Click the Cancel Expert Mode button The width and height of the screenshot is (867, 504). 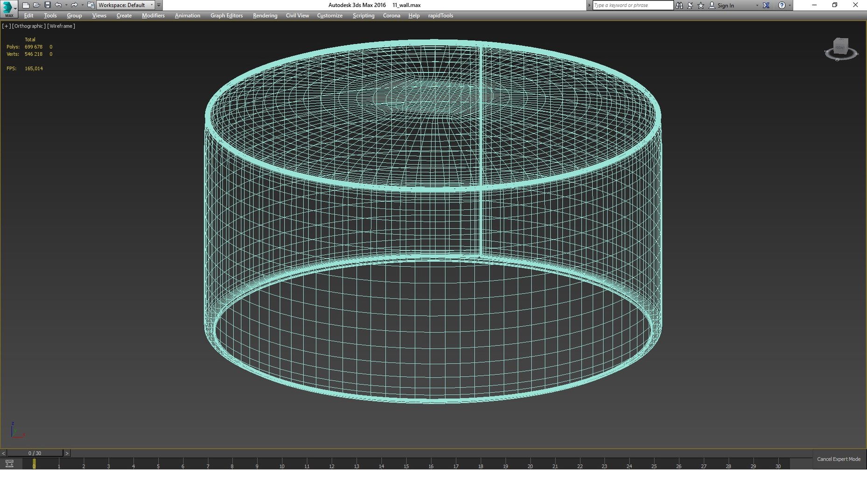coord(839,459)
